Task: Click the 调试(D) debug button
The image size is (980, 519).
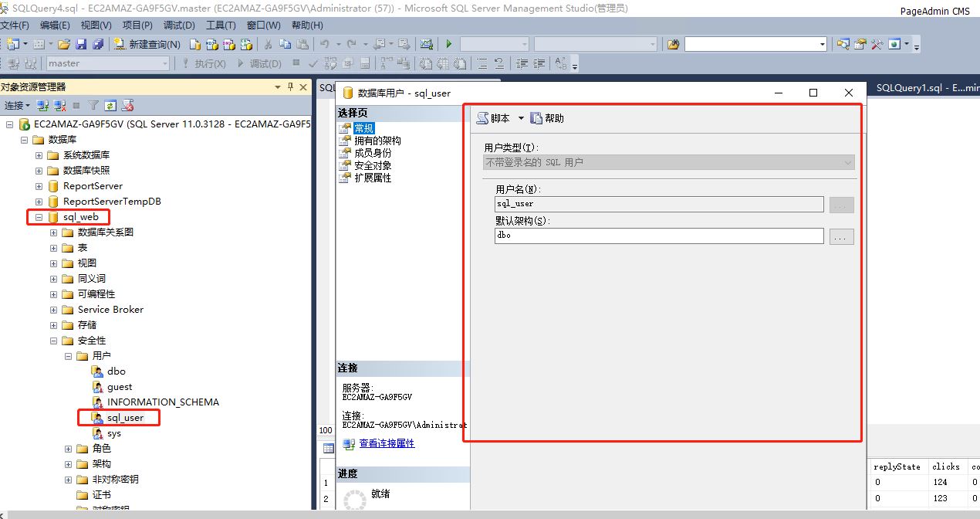Action: (260, 63)
